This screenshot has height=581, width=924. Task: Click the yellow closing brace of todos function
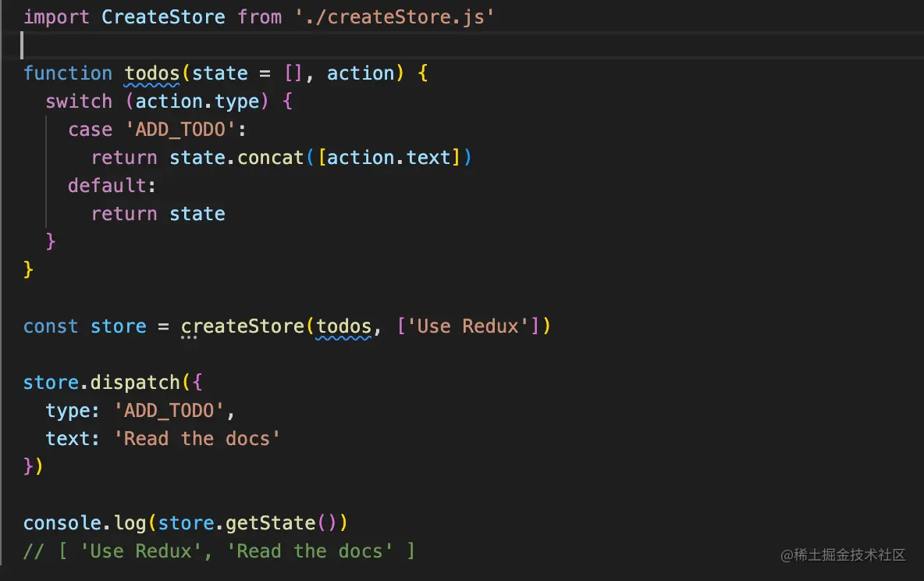pyautogui.click(x=28, y=269)
